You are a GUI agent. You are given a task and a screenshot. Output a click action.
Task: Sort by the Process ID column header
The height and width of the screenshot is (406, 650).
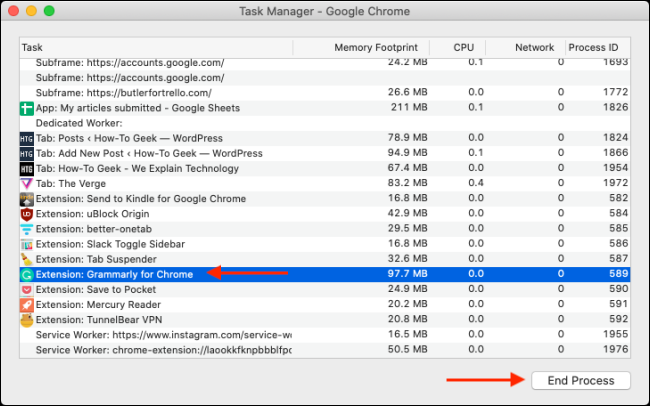point(596,47)
